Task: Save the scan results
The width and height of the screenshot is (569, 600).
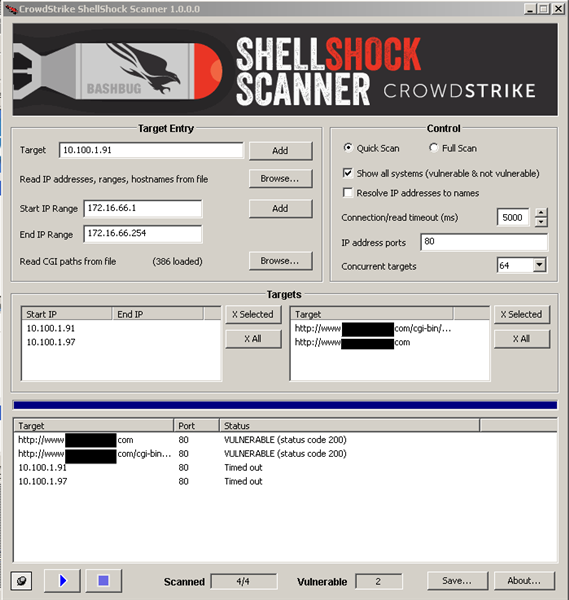Action: pyautogui.click(x=457, y=581)
